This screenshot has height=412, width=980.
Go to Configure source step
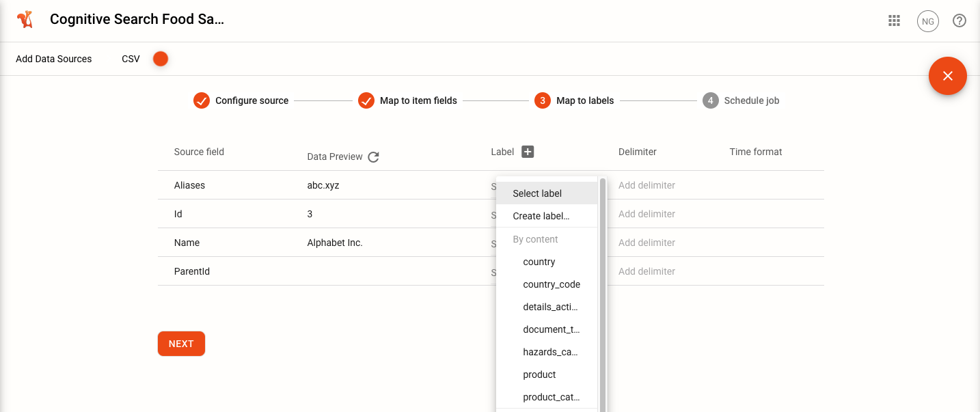point(241,100)
